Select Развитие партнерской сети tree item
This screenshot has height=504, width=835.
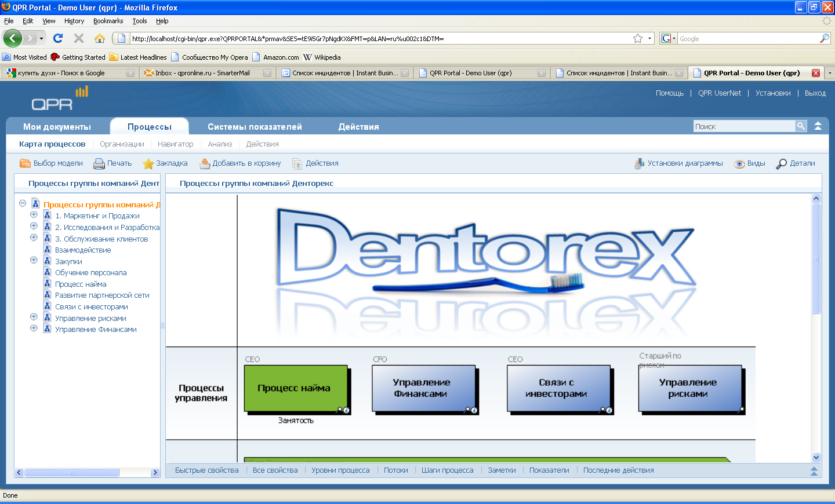tap(102, 295)
